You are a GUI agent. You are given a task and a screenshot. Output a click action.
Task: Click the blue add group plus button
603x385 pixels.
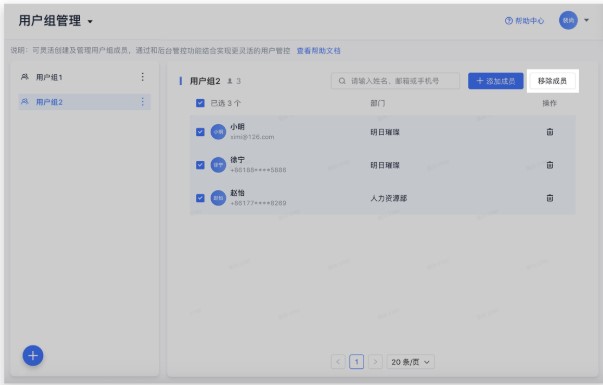click(x=33, y=355)
